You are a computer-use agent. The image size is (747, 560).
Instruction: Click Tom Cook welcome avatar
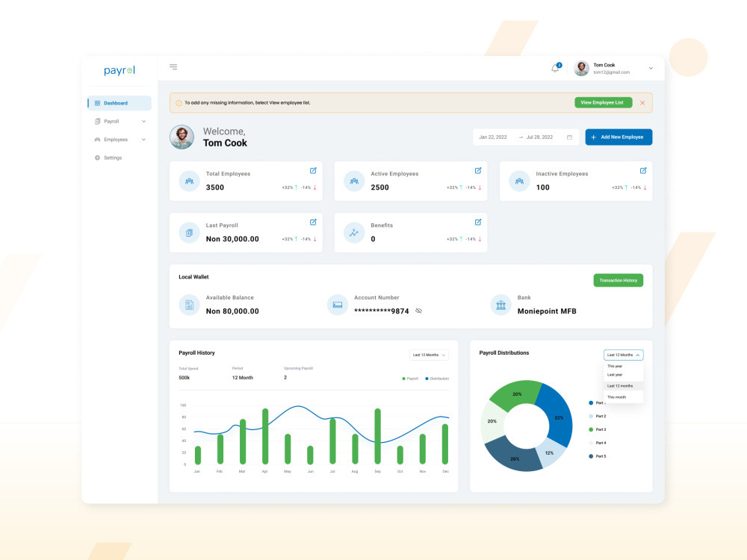pos(182,137)
